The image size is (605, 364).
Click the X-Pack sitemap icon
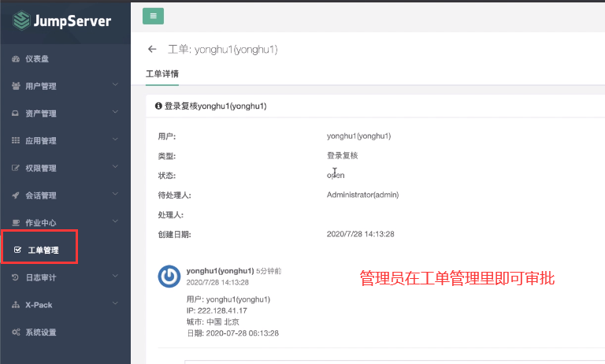coord(16,305)
